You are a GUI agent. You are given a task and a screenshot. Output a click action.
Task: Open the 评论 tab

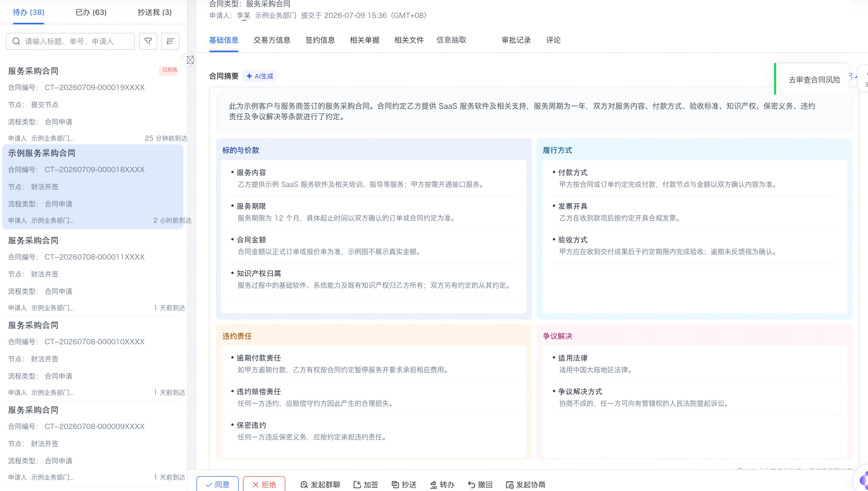click(553, 40)
